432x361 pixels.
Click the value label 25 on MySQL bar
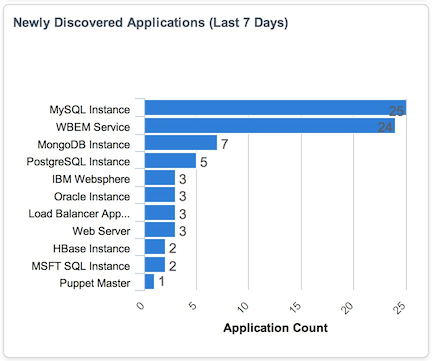click(x=396, y=111)
